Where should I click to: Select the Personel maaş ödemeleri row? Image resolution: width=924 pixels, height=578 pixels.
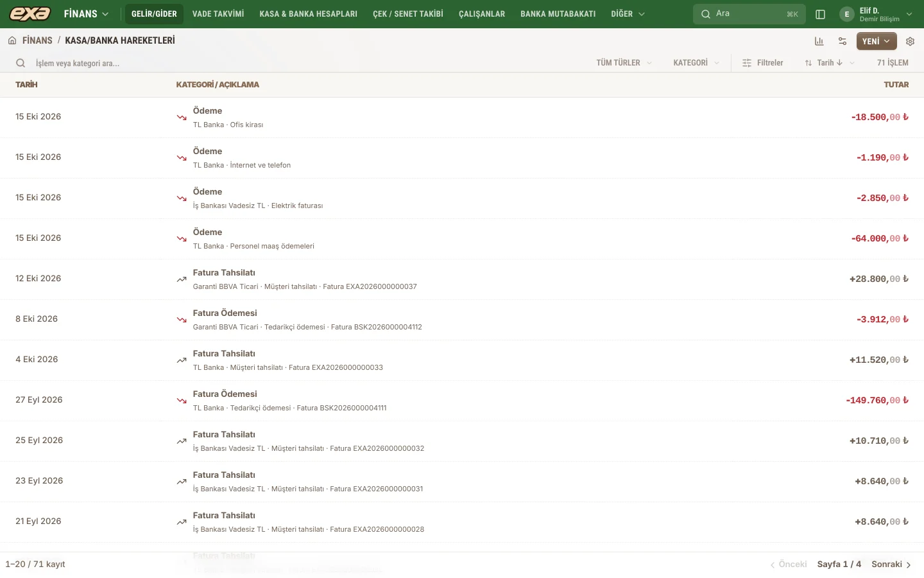(x=462, y=239)
